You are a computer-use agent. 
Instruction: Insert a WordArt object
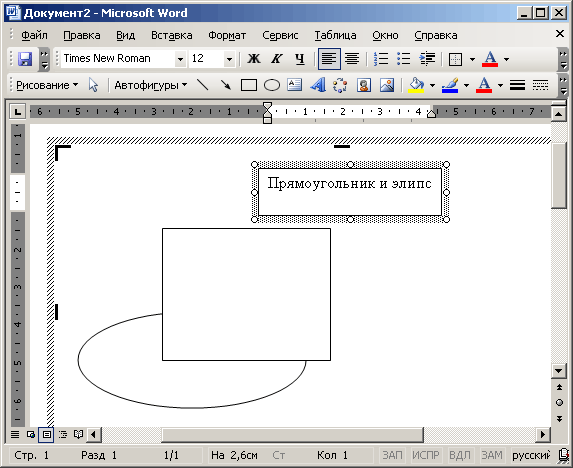318,85
